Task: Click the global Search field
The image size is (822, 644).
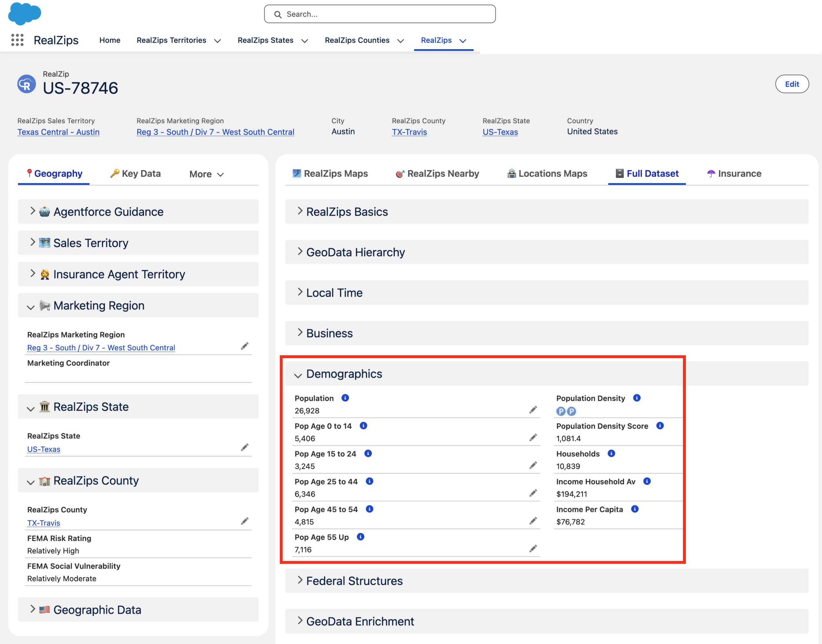Action: click(x=380, y=14)
